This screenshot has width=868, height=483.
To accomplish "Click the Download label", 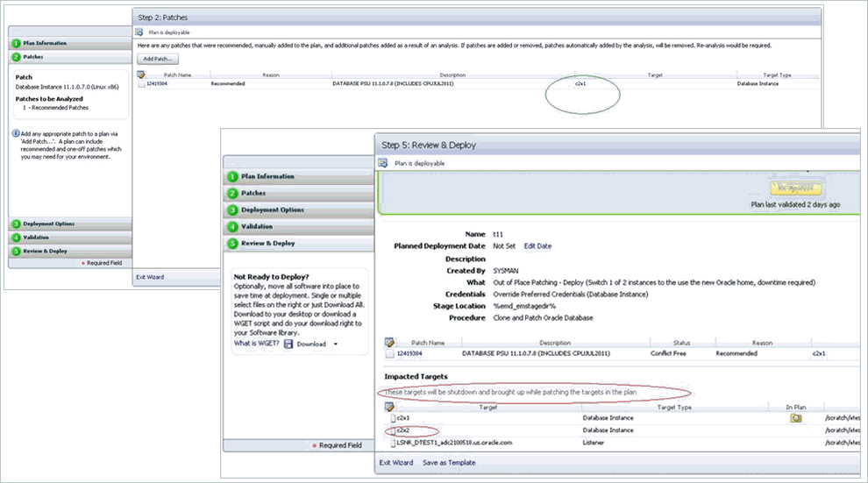I will (311, 344).
